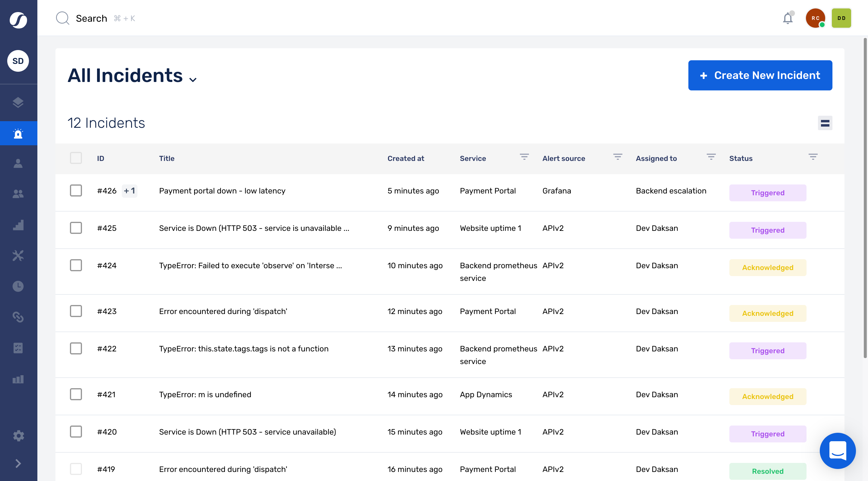This screenshot has width=868, height=481.
Task: Open the notifications bell
Action: [x=788, y=18]
